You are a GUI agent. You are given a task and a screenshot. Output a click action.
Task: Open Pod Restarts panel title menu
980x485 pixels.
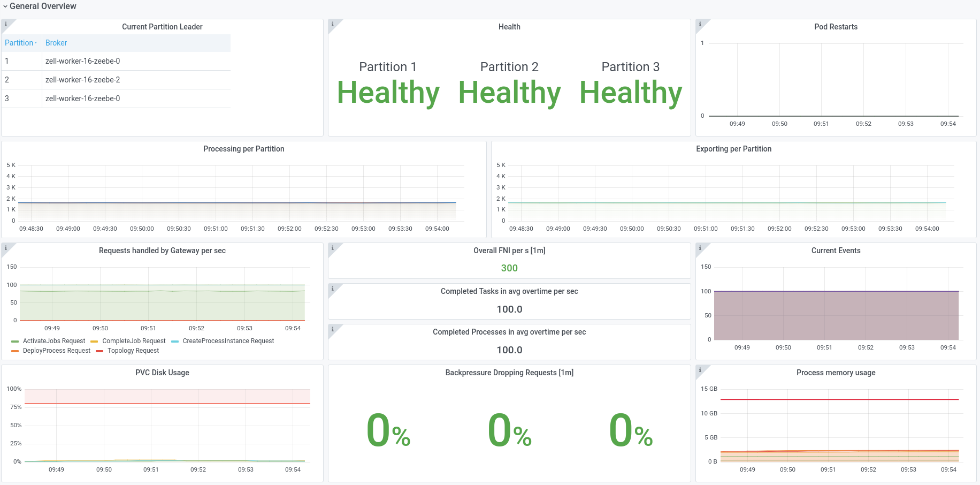coord(836,27)
